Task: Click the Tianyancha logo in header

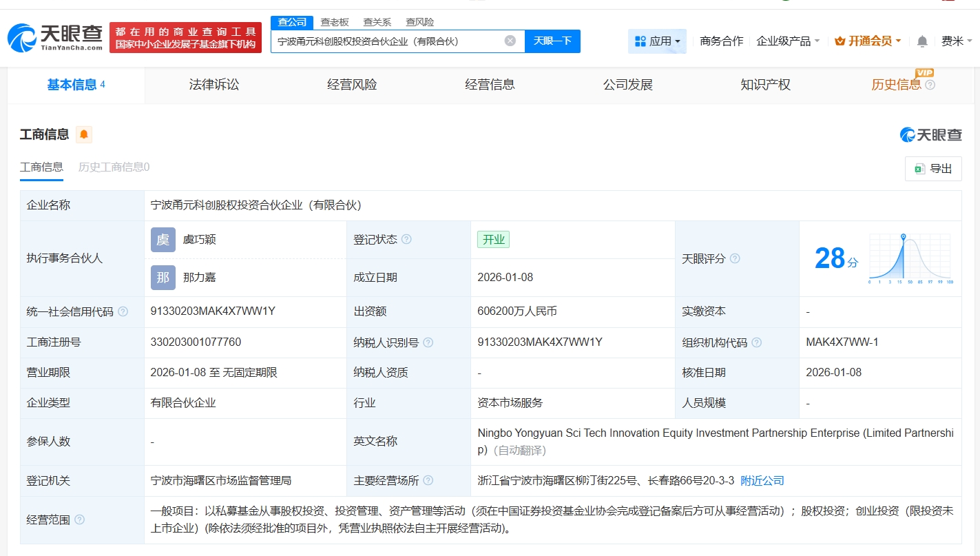Action: [55, 37]
